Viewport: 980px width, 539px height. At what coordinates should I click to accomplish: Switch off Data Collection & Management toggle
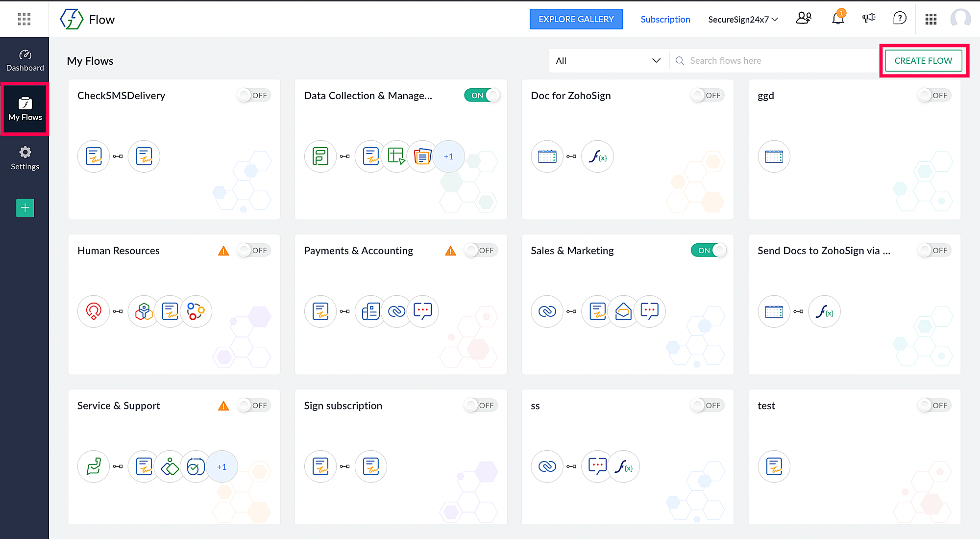(x=482, y=95)
